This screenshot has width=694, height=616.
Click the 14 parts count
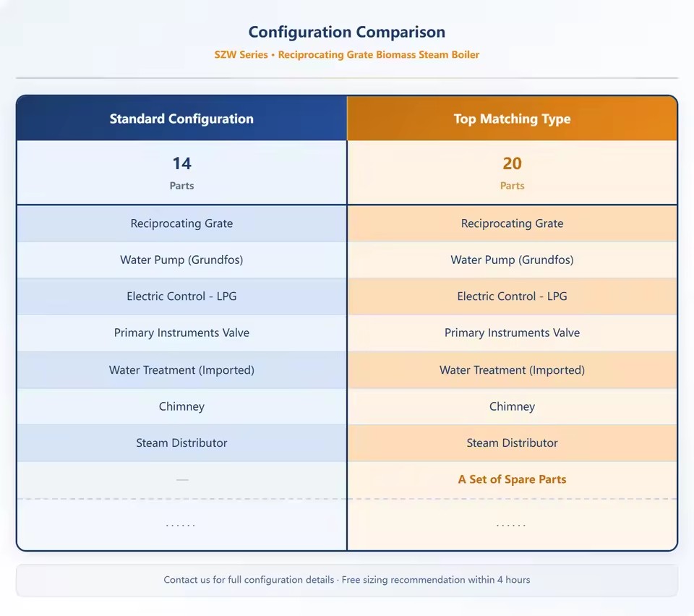(x=181, y=163)
